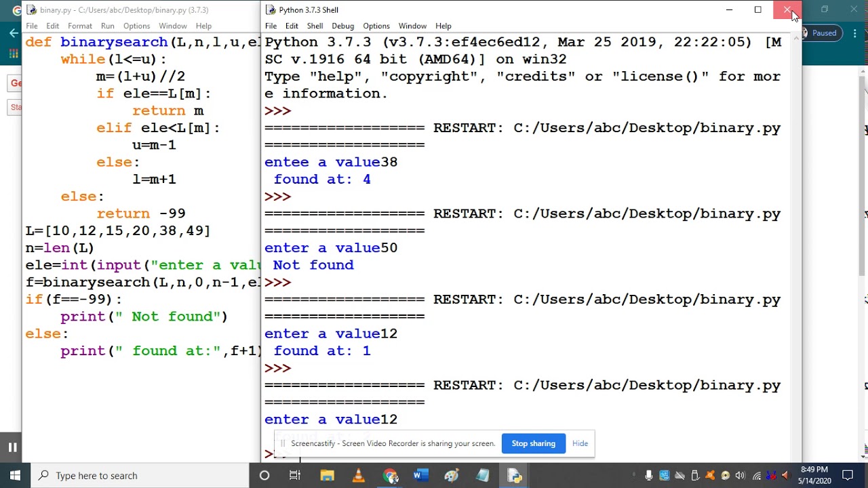Click Chrome back arrow behind editor
The width and height of the screenshot is (868, 488).
(x=14, y=33)
